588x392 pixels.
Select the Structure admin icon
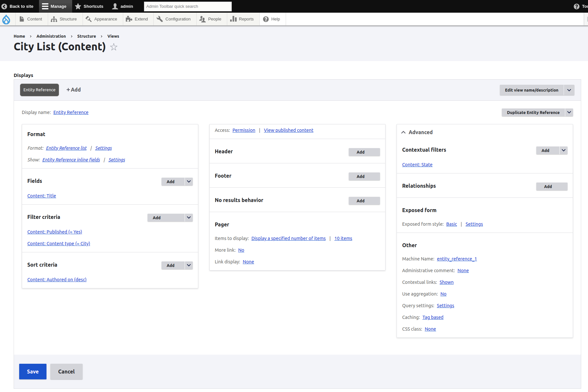coord(54,19)
